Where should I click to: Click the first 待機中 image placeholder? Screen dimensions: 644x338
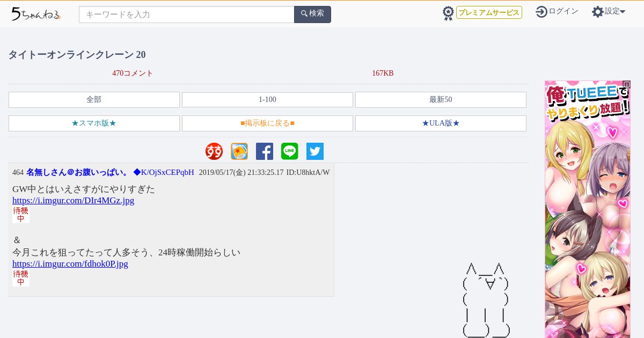(21, 215)
